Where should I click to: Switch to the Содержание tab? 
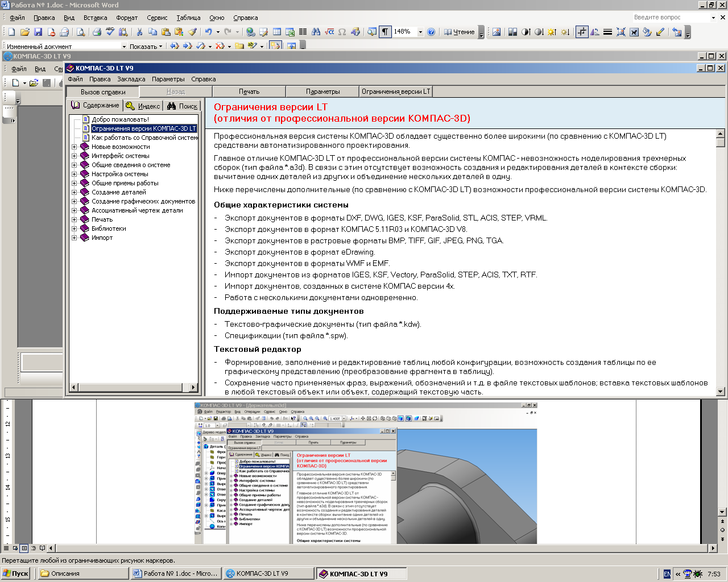(x=96, y=105)
